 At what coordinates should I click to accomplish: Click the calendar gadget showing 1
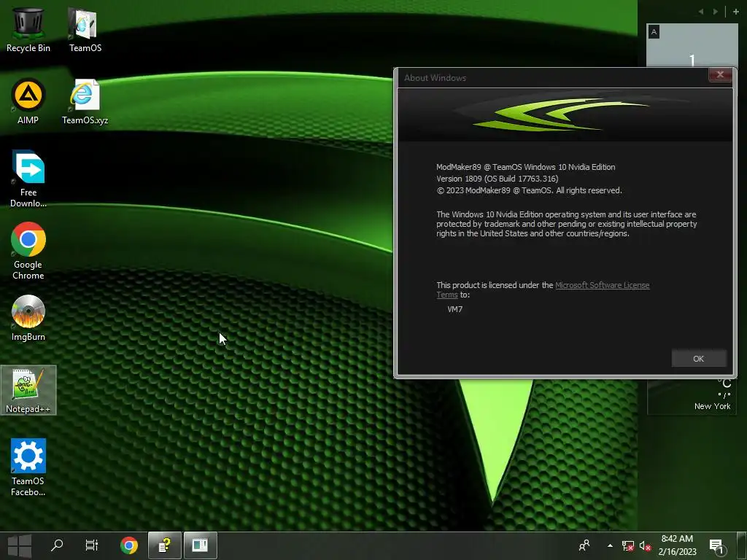pos(692,46)
